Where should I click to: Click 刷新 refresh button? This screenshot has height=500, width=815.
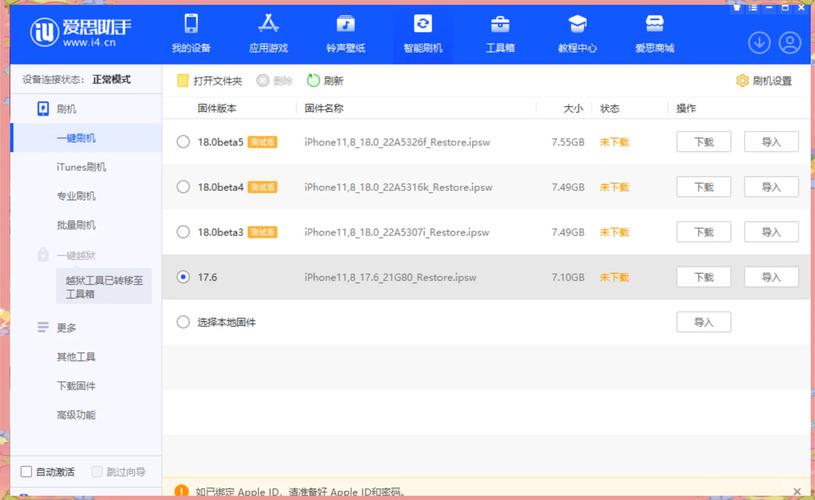click(x=325, y=81)
